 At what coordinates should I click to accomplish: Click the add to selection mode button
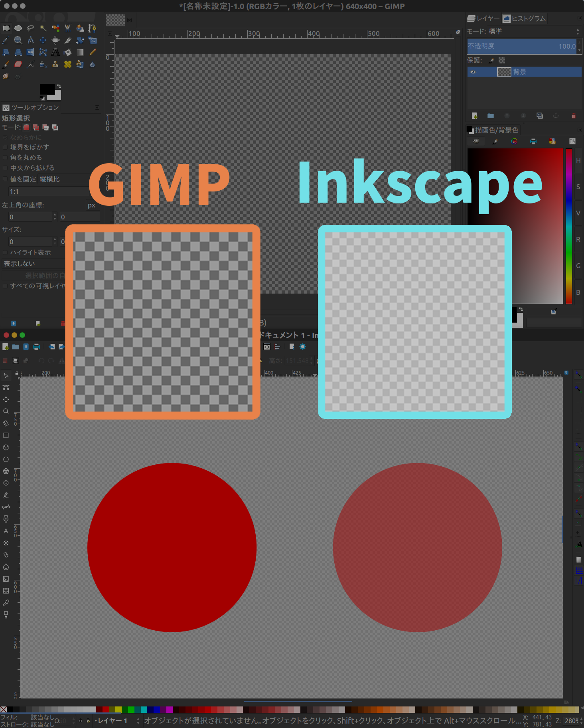click(36, 127)
